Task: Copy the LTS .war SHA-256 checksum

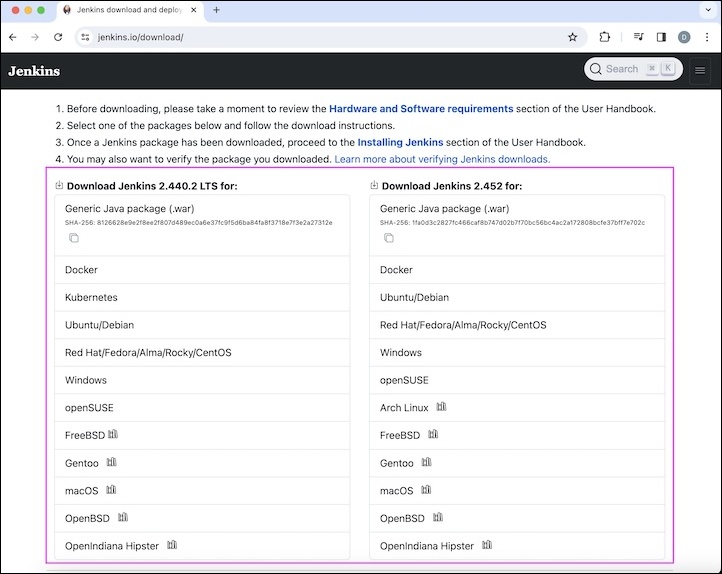Action: [74, 238]
